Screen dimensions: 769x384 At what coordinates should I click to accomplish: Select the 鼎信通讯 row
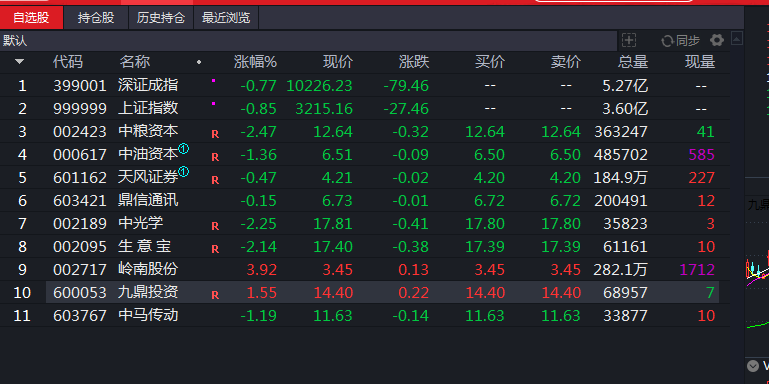point(364,200)
